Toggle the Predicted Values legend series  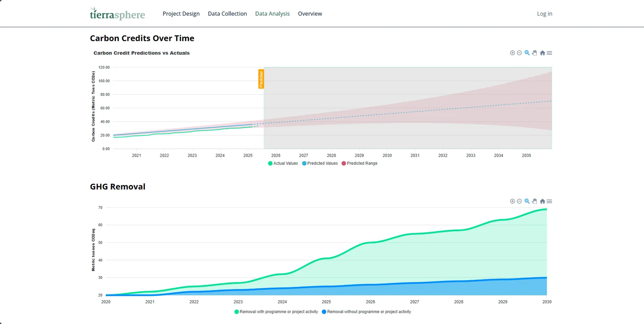pos(320,164)
